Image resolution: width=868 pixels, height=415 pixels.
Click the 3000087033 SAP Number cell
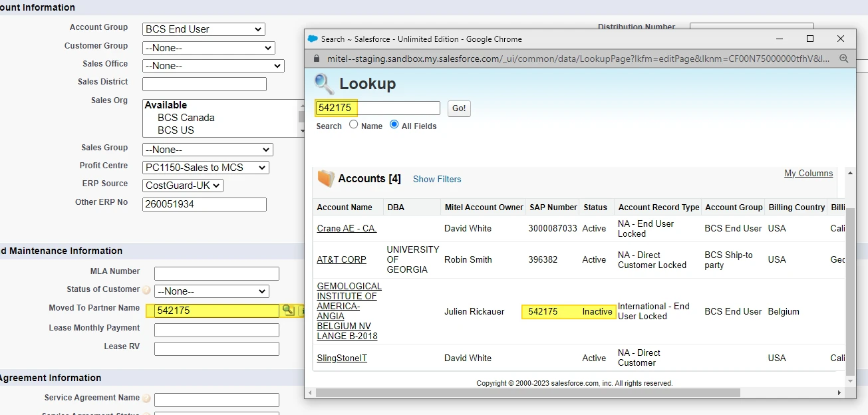[553, 228]
